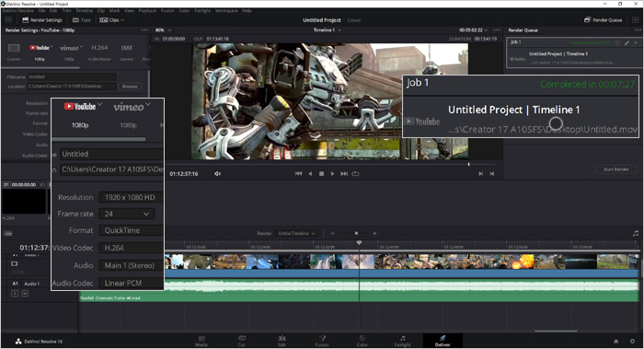Select the IMF Generic preset
644x349 pixels.
(x=127, y=48)
